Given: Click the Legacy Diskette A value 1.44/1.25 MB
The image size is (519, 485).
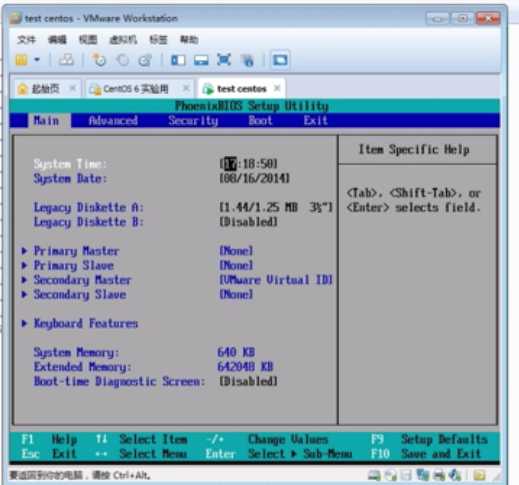Looking at the screenshot, I should point(276,208).
